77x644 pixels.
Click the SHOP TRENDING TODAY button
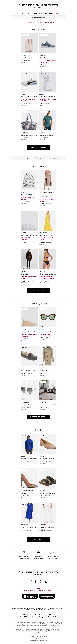click(38, 417)
